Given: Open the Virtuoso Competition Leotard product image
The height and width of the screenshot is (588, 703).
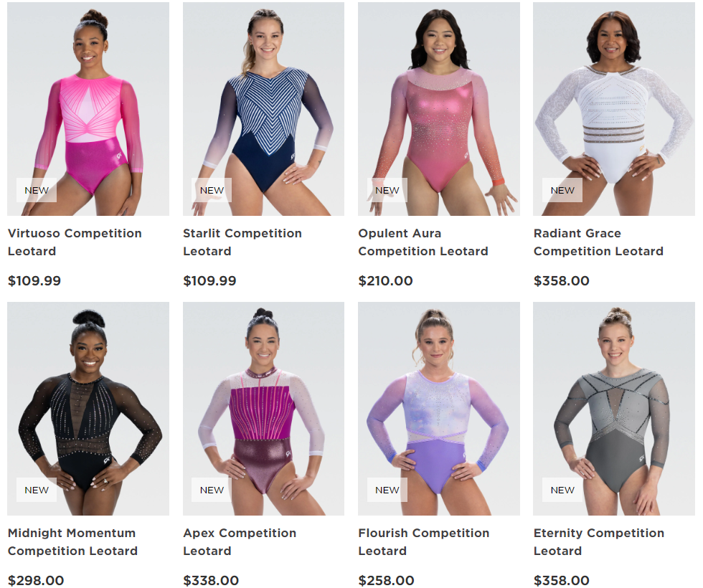Looking at the screenshot, I should (88, 109).
